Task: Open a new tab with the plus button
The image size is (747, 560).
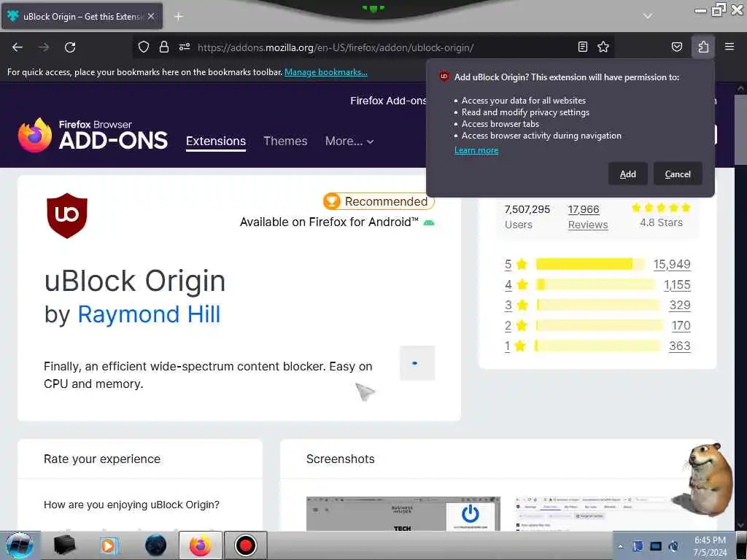Action: 179,17
